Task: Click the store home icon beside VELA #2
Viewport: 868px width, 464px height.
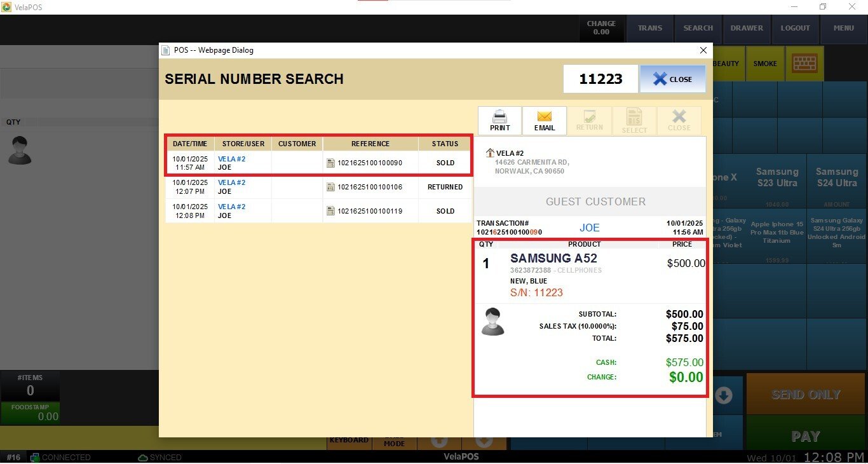Action: (490, 153)
